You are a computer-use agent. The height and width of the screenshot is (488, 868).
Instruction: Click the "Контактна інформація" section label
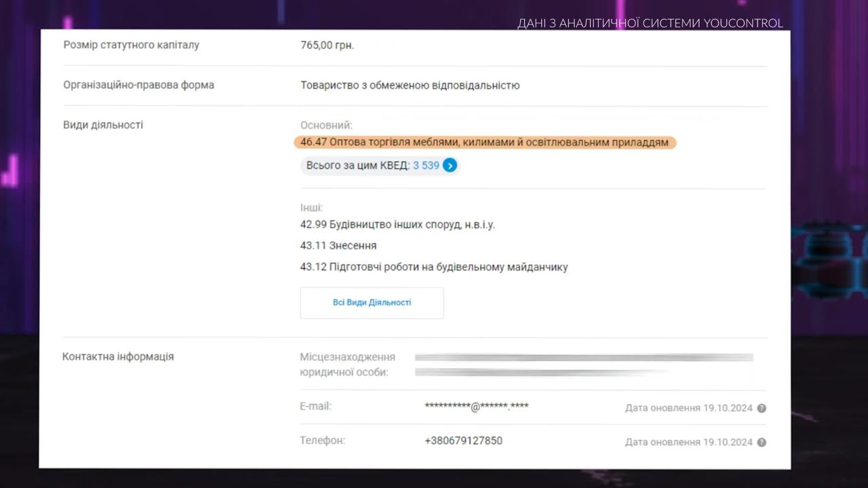pyautogui.click(x=118, y=357)
